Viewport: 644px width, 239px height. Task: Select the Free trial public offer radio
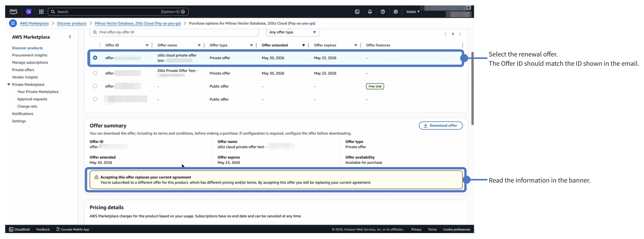coord(95,86)
